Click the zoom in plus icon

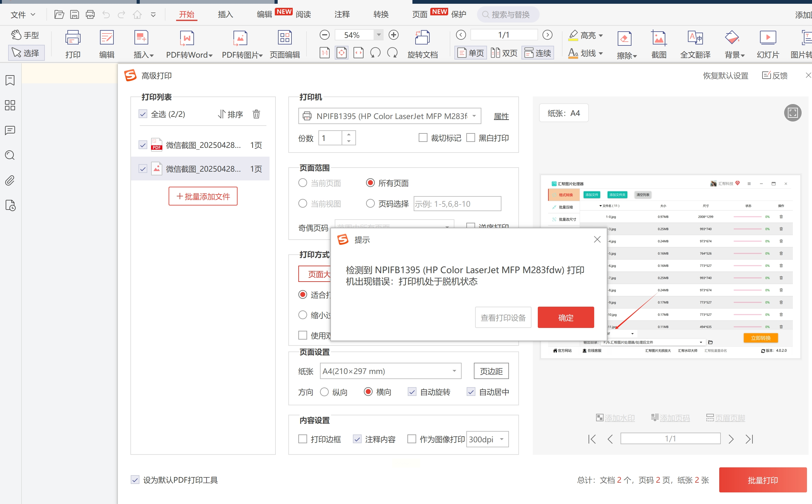point(394,35)
